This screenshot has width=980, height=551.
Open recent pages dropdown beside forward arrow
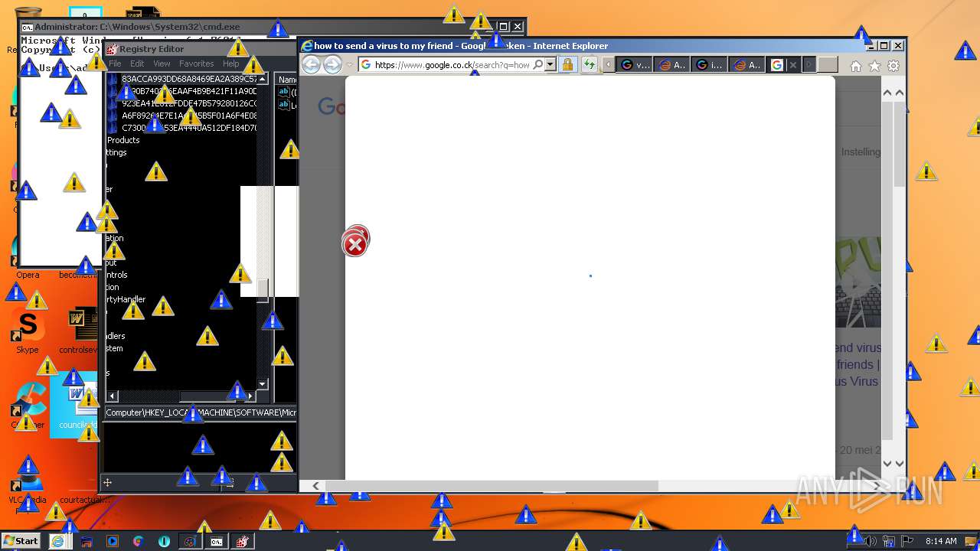tap(350, 65)
